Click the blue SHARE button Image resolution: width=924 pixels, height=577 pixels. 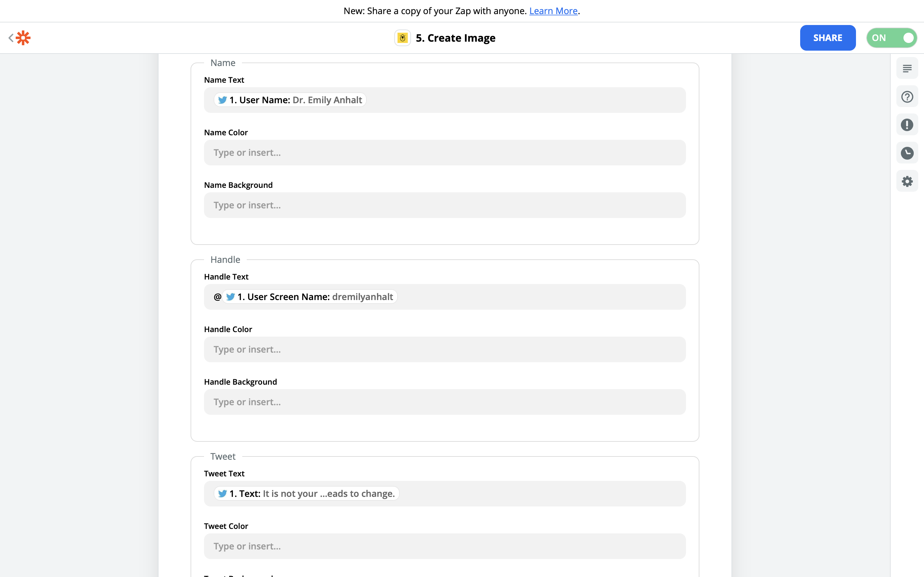click(x=827, y=38)
